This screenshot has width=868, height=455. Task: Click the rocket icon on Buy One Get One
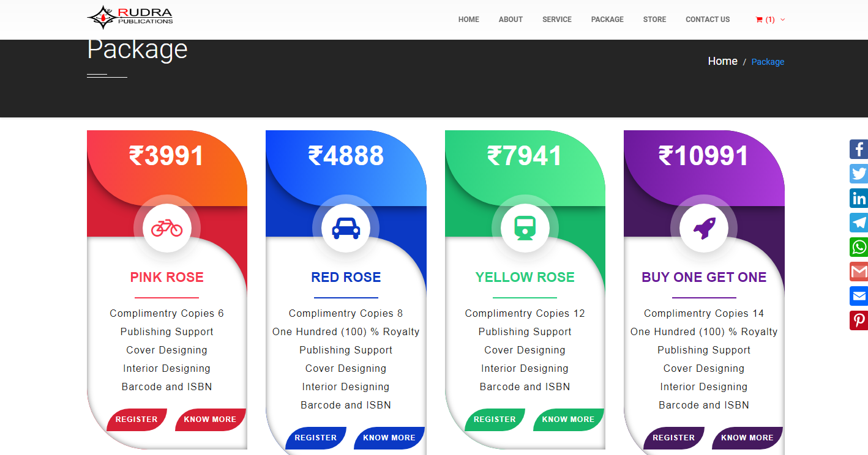(x=703, y=228)
